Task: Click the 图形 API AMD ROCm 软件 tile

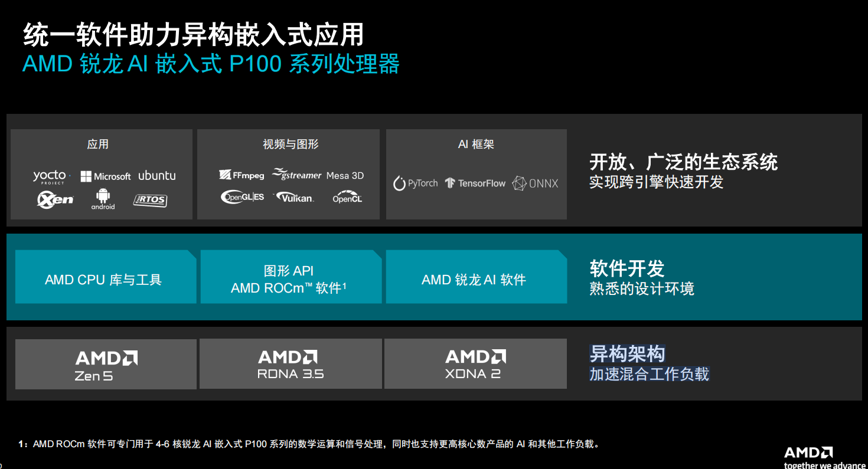Action: (291, 277)
